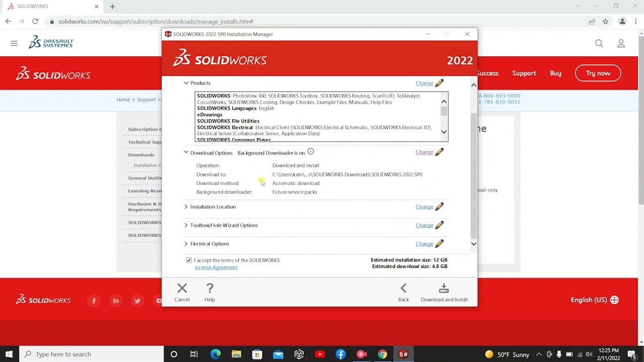This screenshot has height=362, width=644.
Task: Open Task View on taskbar
Action: click(x=194, y=354)
